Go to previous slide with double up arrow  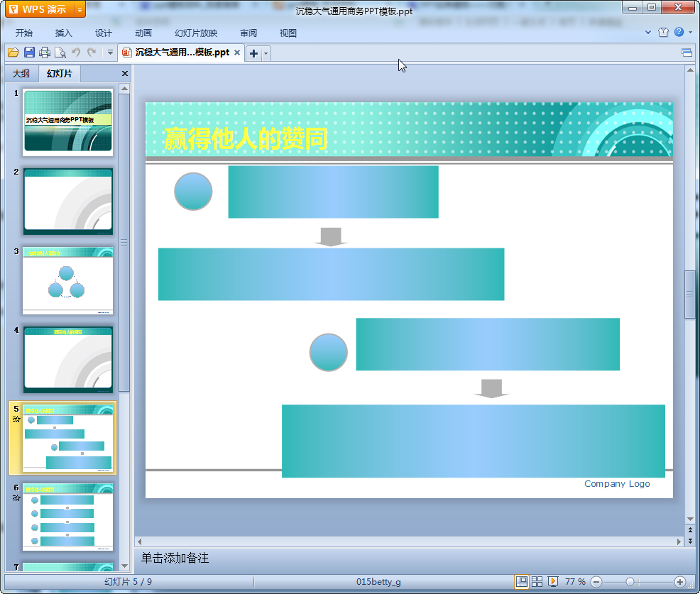[x=690, y=530]
